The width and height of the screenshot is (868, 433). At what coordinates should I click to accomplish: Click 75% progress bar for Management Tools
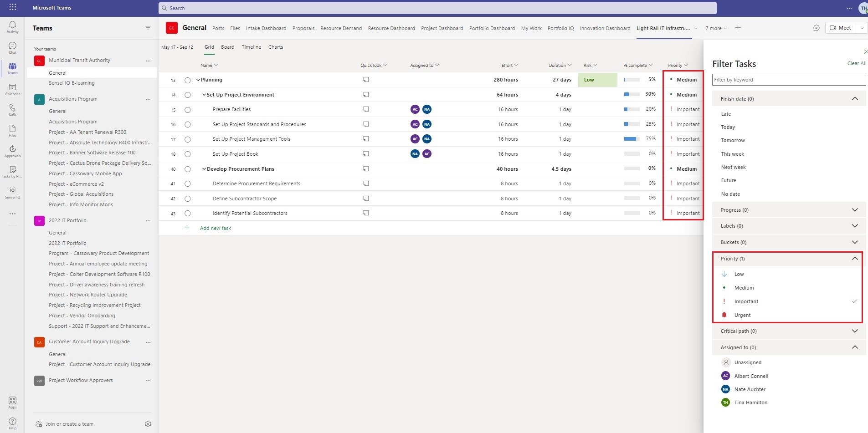click(632, 139)
